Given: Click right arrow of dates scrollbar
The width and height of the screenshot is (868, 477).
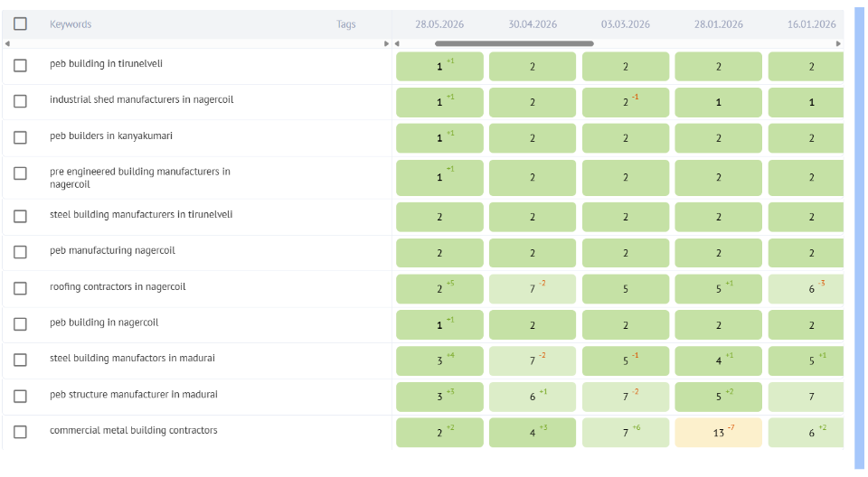Looking at the screenshot, I should [838, 43].
